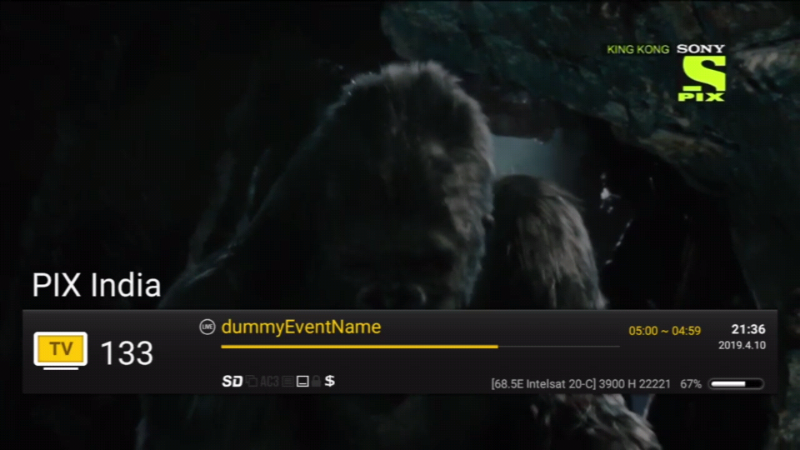Click the 67% signal percentage

690,384
